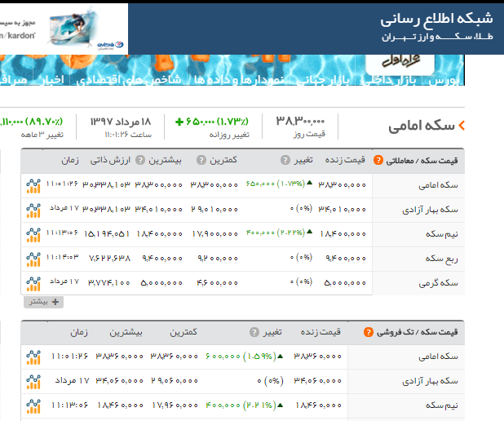Click قیمت زنده header in معاملاتی table
This screenshot has height=421, width=504.
[345, 160]
